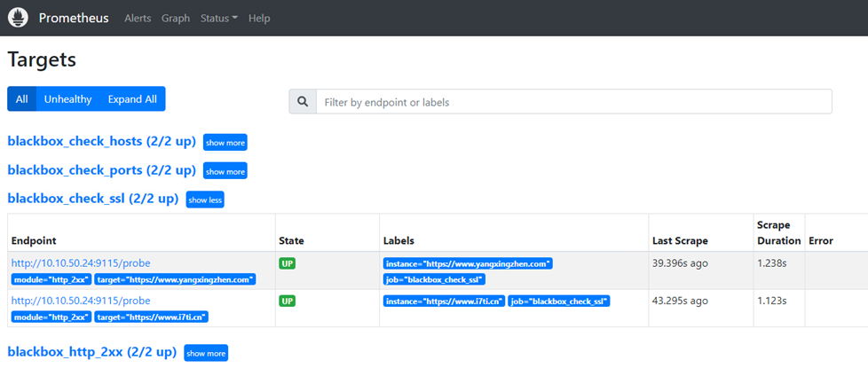
Task: Click the instance label badge for www.i7ti.cn
Action: (444, 301)
